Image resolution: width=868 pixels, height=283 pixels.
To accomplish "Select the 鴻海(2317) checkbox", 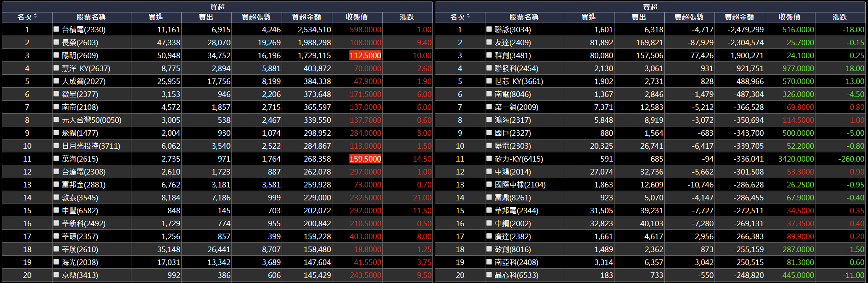I will click(x=489, y=120).
